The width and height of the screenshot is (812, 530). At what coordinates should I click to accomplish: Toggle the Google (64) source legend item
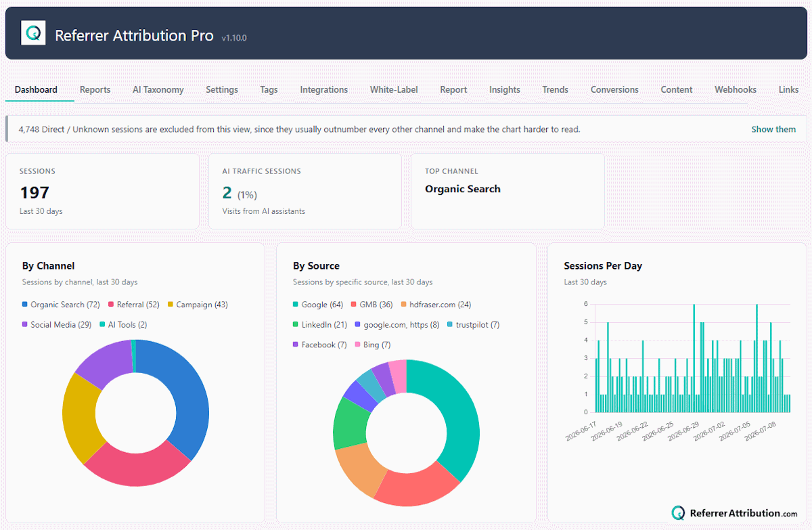tap(318, 305)
